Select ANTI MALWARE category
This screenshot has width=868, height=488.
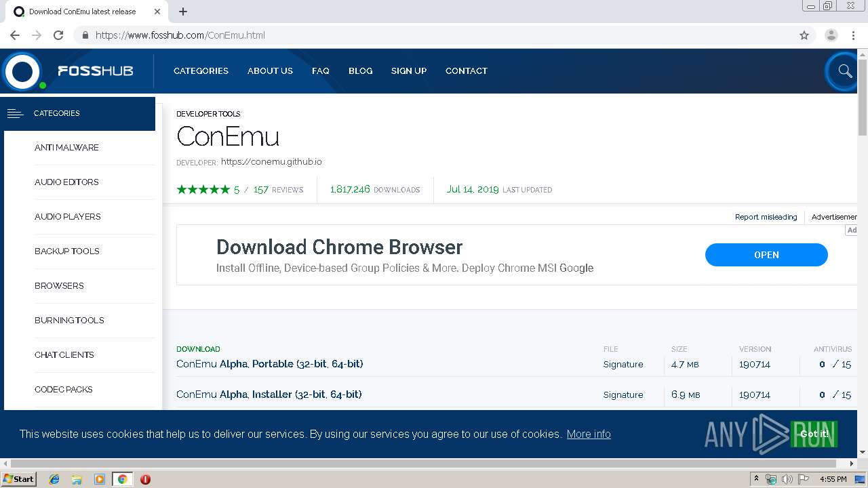tap(66, 147)
